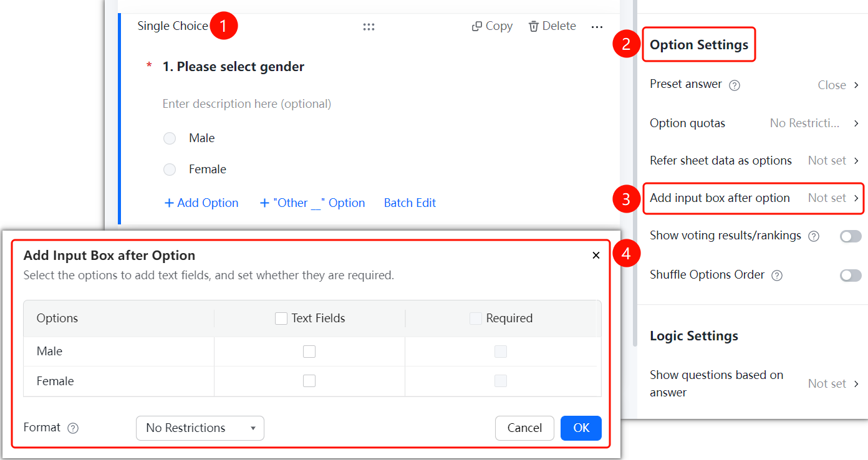Click help icon beside Shuffle Options Order
This screenshot has height=460, width=868.
[777, 276]
